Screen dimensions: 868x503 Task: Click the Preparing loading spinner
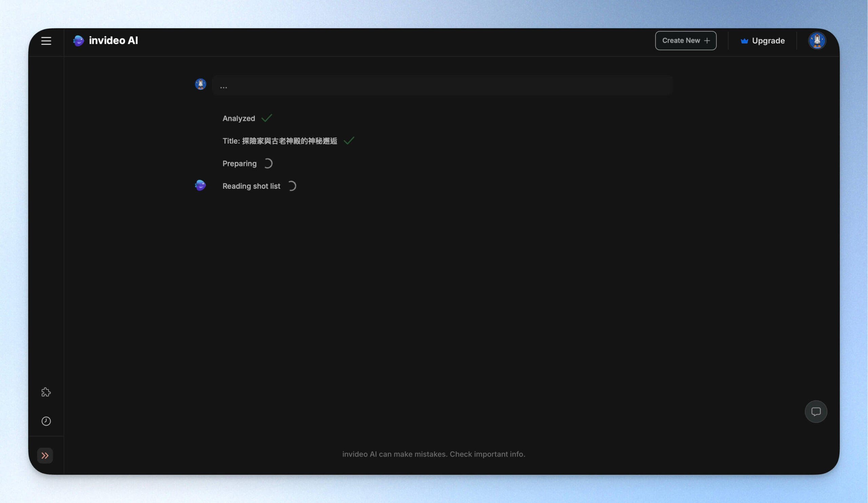[268, 163]
